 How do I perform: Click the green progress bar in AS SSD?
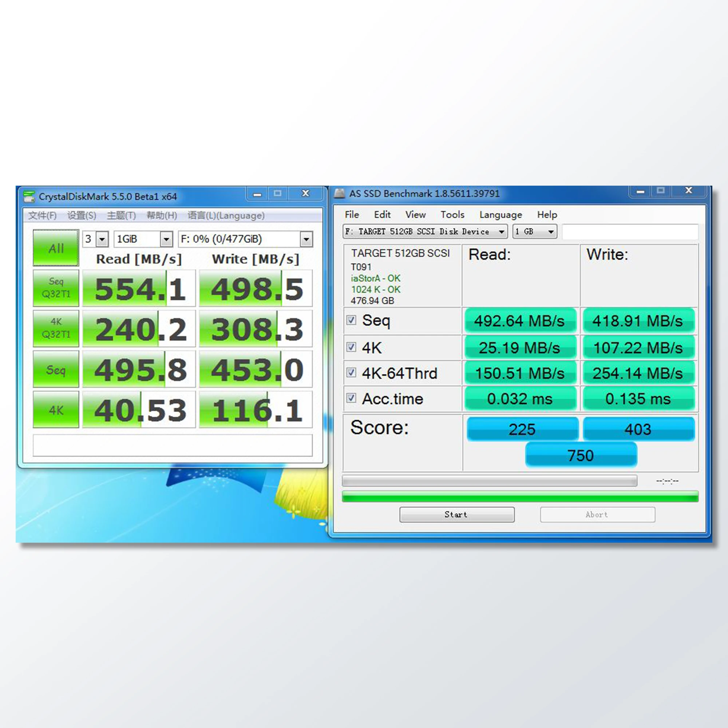pos(520,496)
